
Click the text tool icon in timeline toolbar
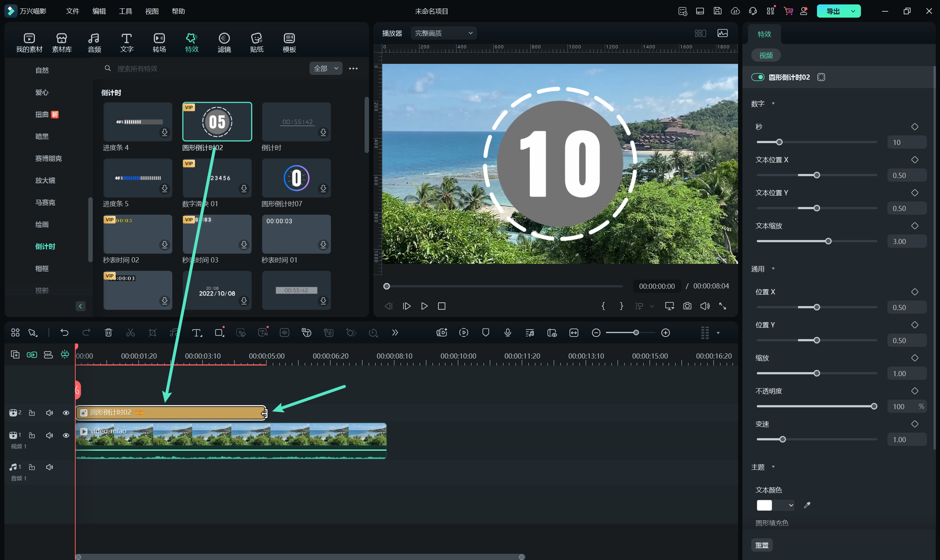[197, 332]
